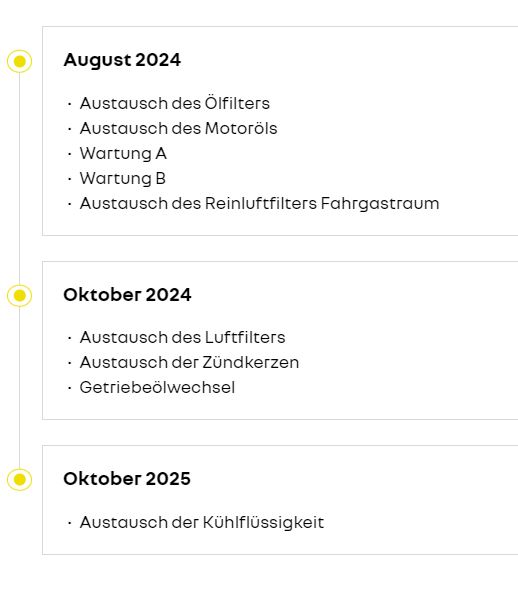Click bullet before Austausch der Zündkerzen
Screen dimensions: 518x615
(69, 363)
